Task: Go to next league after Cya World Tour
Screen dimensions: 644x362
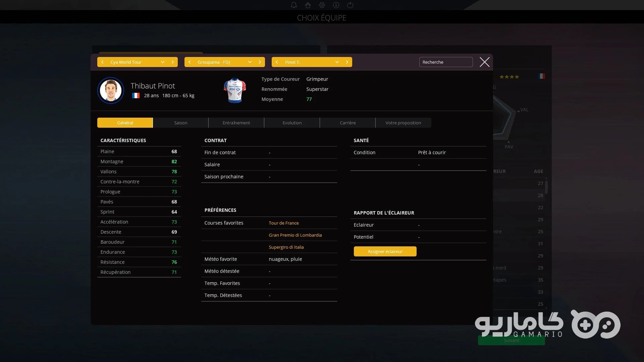Action: (x=173, y=62)
